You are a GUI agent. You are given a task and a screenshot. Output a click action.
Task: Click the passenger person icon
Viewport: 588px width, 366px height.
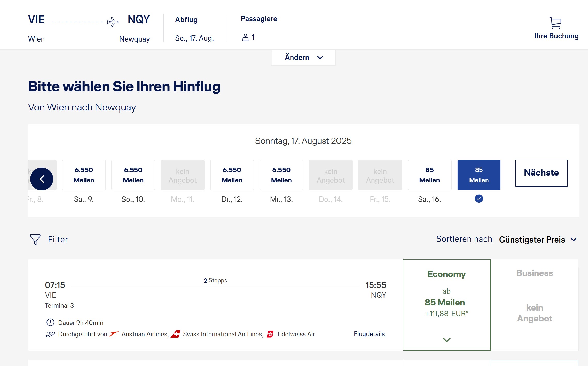pyautogui.click(x=245, y=37)
